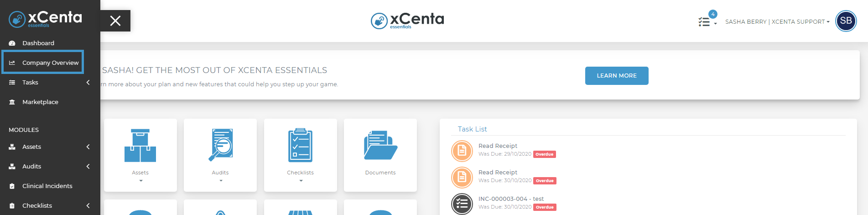The image size is (868, 215).
Task: Open Read Receipt task due 29/10/2020
Action: (498, 146)
